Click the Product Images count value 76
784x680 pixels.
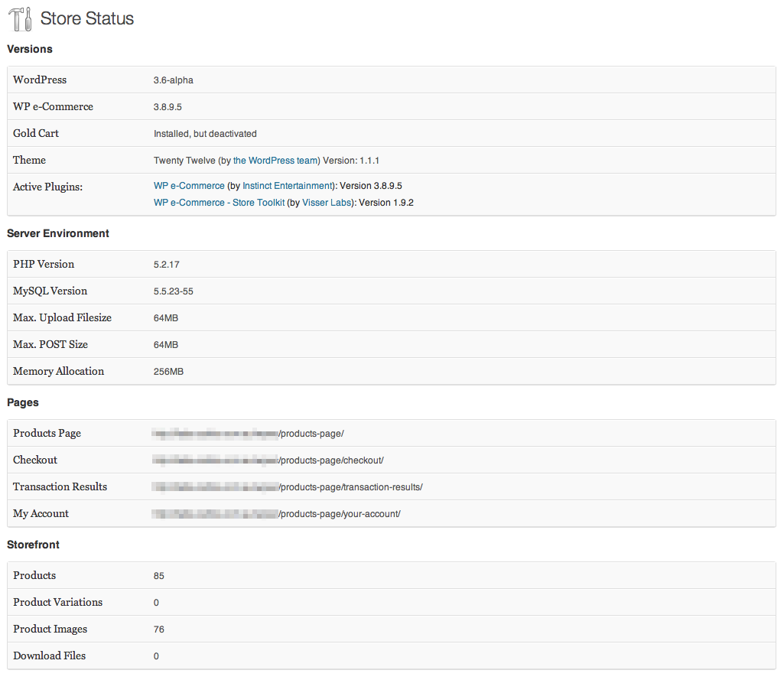(159, 630)
